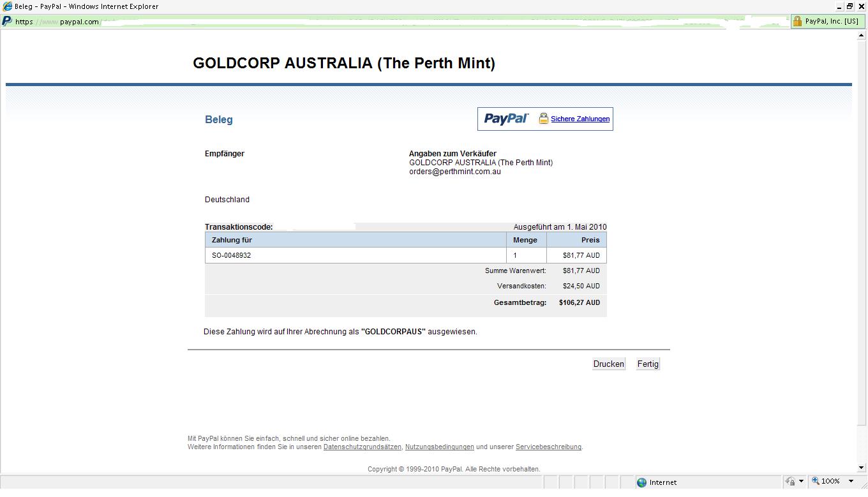Click the total amount $106,27 AUD
This screenshot has height=497, width=868.
580,302
